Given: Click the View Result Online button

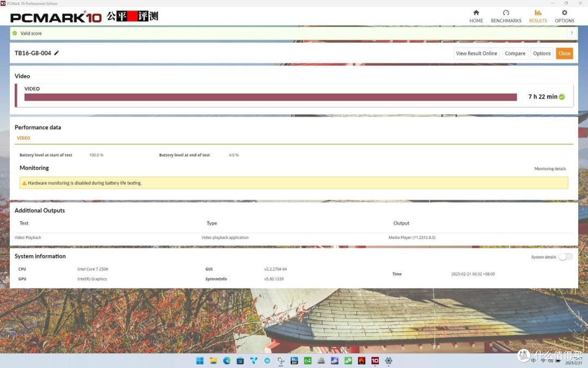Looking at the screenshot, I should point(476,53).
